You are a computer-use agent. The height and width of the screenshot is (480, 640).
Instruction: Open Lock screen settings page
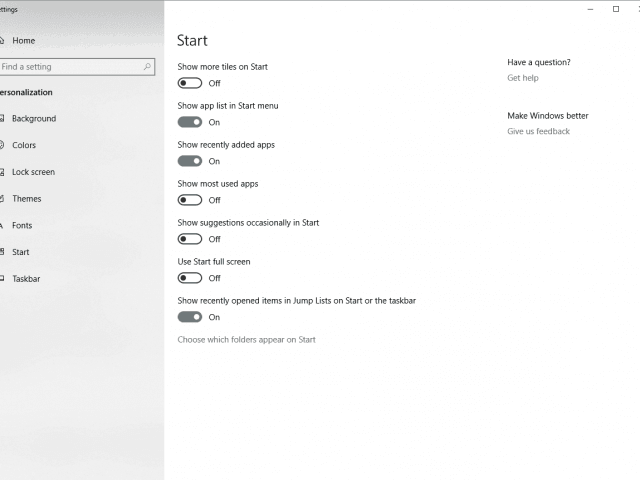point(33,172)
